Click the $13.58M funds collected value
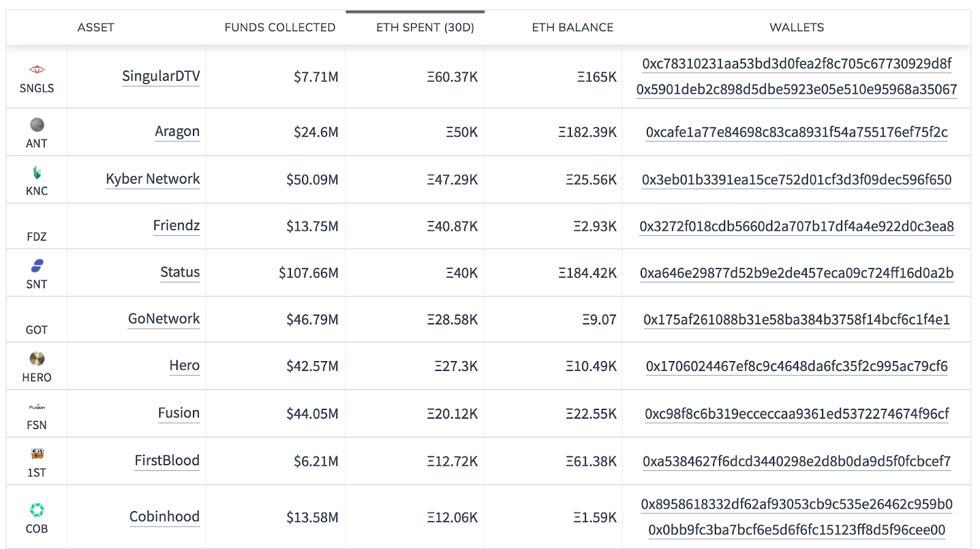 (312, 518)
